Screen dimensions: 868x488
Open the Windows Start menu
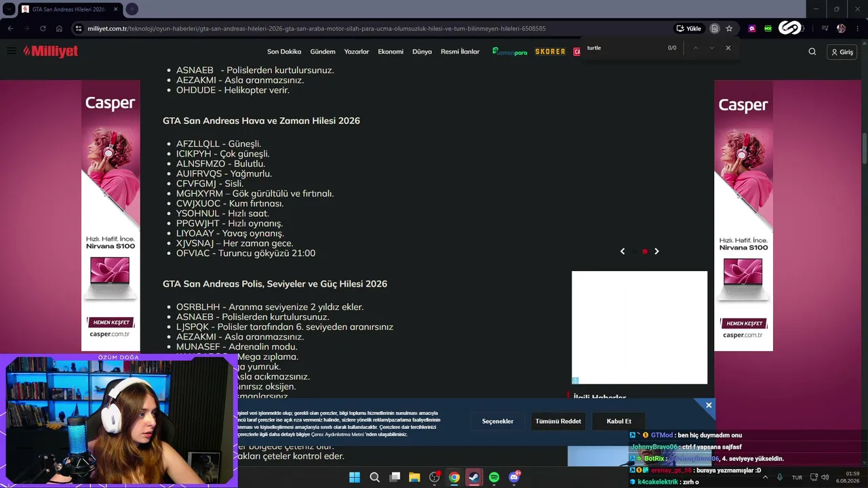355,477
